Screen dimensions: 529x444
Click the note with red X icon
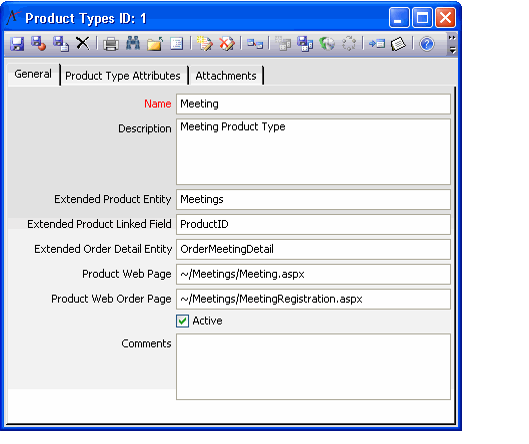tap(227, 44)
